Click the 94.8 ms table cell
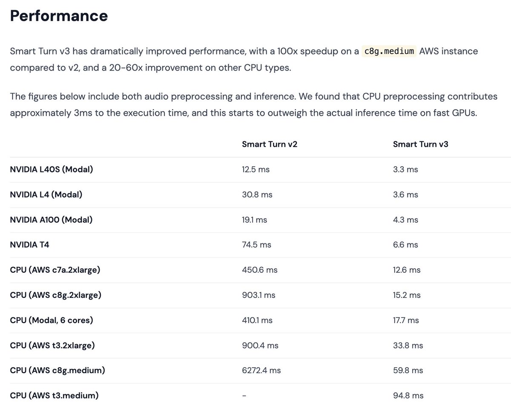The width and height of the screenshot is (511, 420). coord(408,395)
